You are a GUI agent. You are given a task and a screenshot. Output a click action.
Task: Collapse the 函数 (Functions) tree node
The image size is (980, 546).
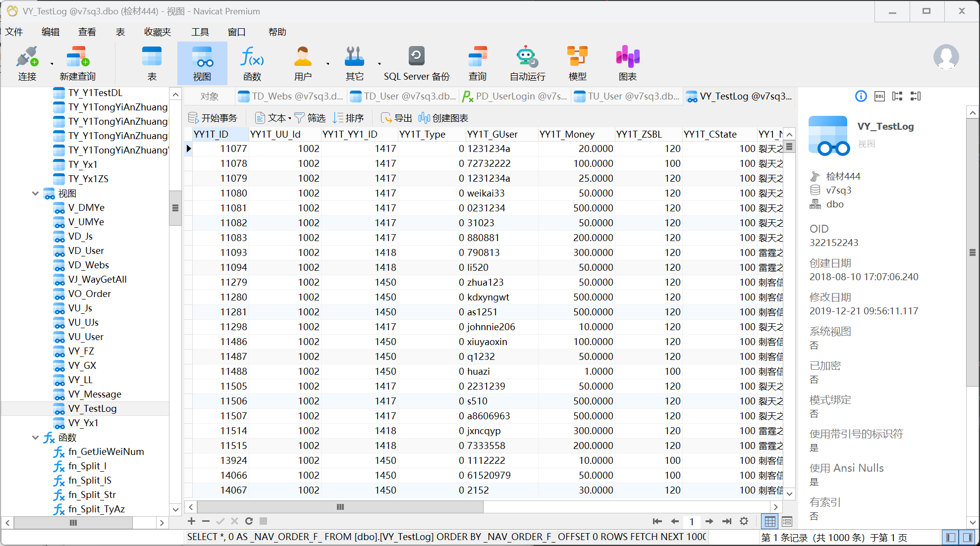click(x=35, y=438)
